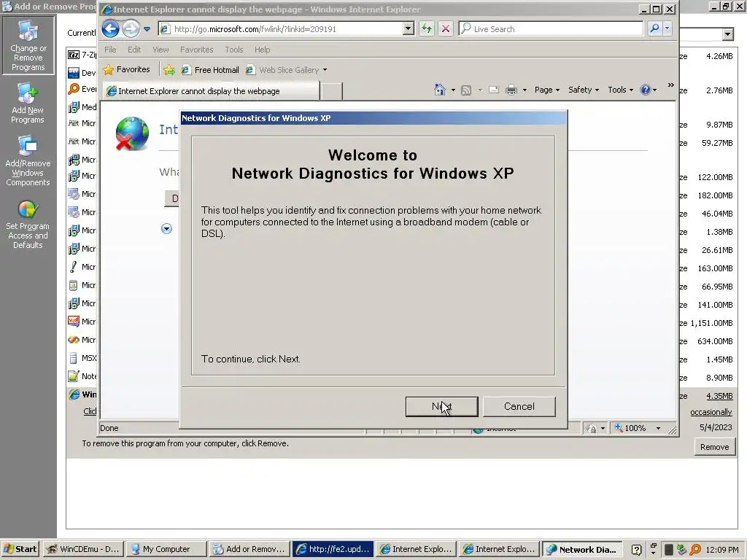The image size is (747, 560).
Task: Select the 4.35MB size value
Action: 719,396
